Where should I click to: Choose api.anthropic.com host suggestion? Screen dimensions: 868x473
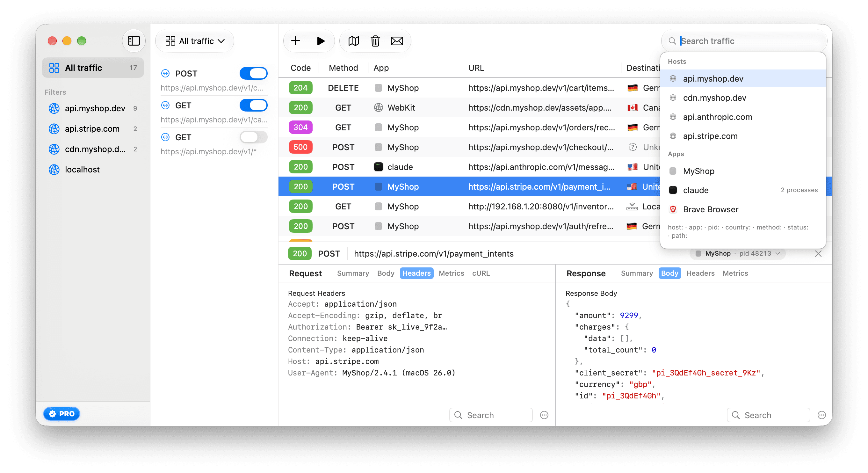click(x=743, y=117)
